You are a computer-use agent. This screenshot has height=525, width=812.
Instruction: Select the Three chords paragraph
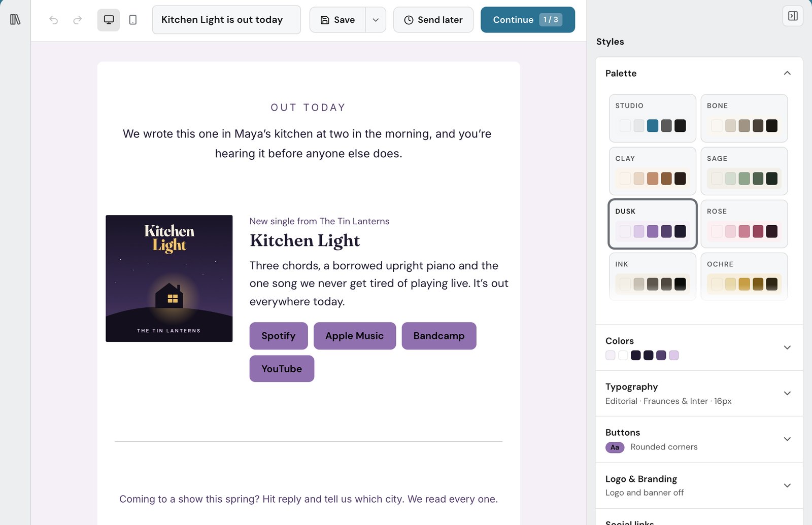[x=379, y=284]
